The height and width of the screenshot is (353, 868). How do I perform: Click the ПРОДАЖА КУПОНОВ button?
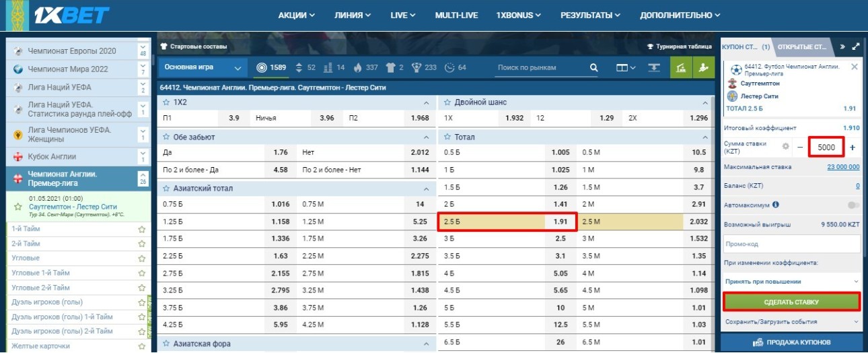click(791, 342)
